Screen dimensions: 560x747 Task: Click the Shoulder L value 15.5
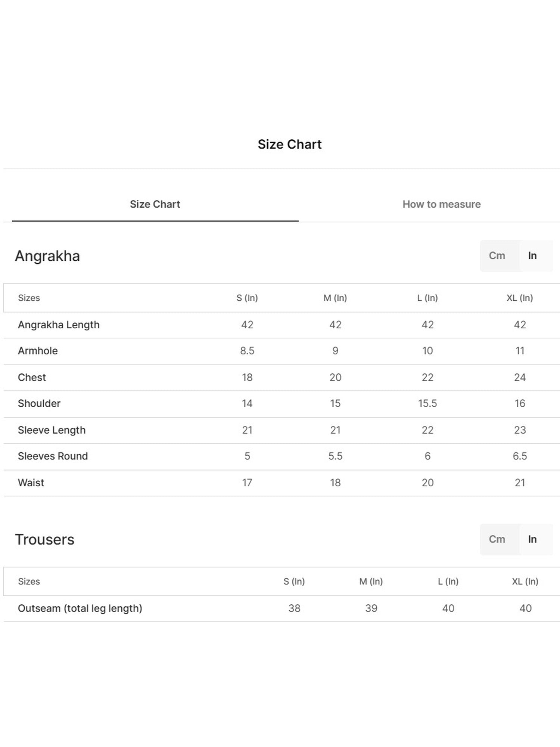coord(427,404)
